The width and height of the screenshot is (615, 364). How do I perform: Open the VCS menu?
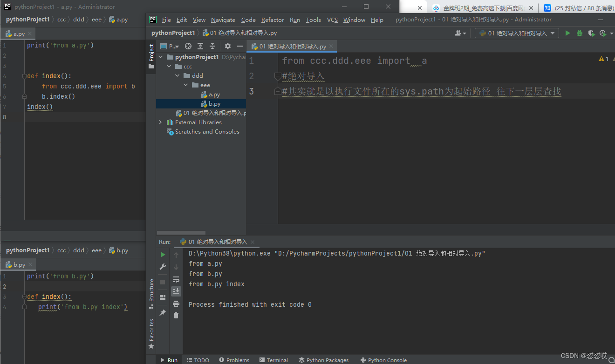pos(332,20)
